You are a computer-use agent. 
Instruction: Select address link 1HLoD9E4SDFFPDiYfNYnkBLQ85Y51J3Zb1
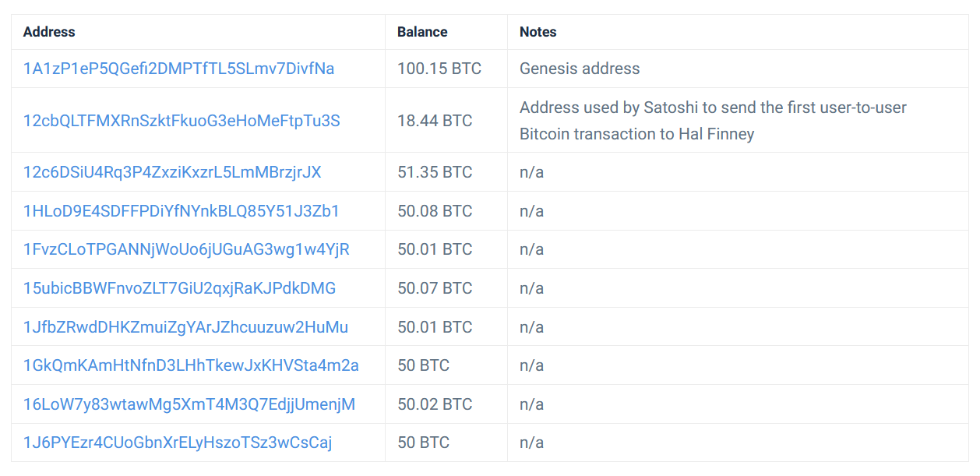click(181, 211)
